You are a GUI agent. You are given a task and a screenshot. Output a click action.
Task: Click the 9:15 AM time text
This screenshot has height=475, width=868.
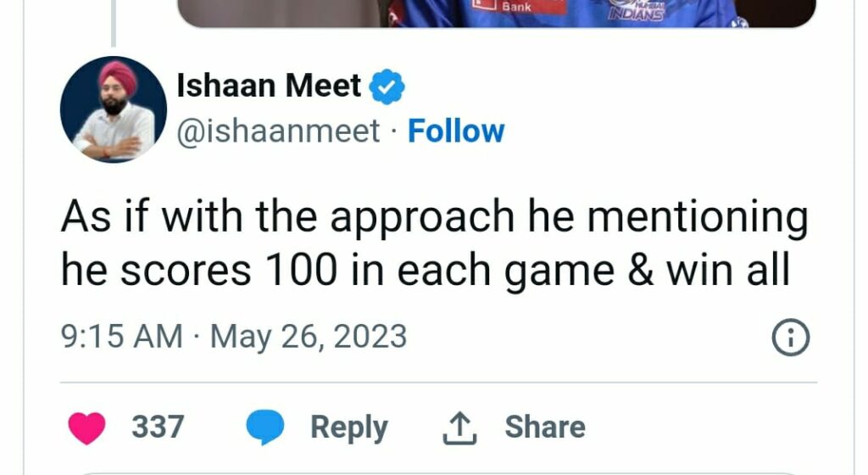(x=121, y=338)
